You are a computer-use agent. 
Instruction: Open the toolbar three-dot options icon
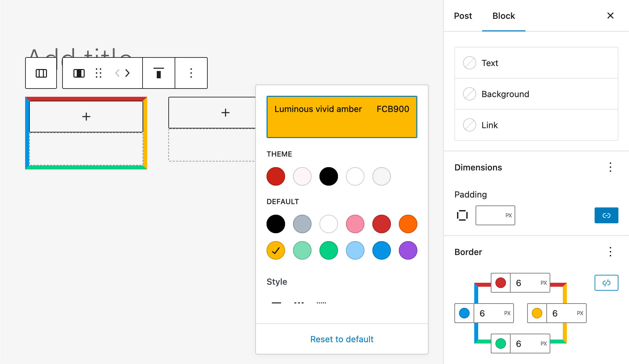point(191,73)
